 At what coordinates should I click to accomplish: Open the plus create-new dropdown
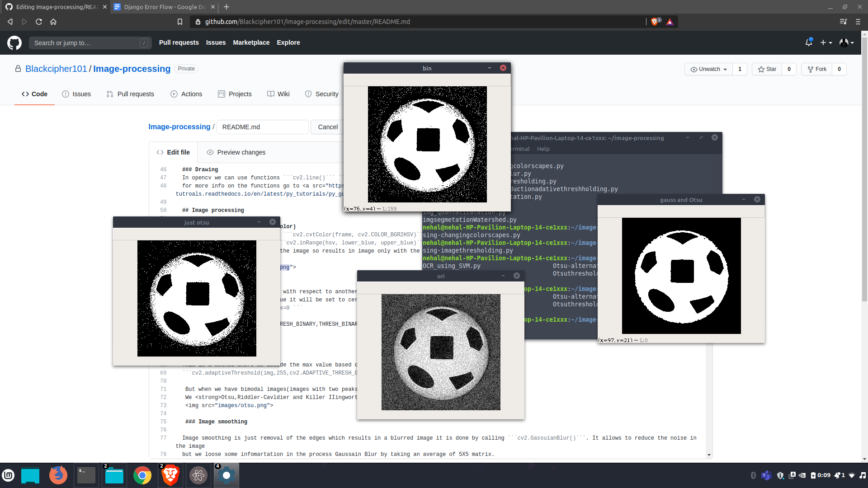[x=826, y=42]
